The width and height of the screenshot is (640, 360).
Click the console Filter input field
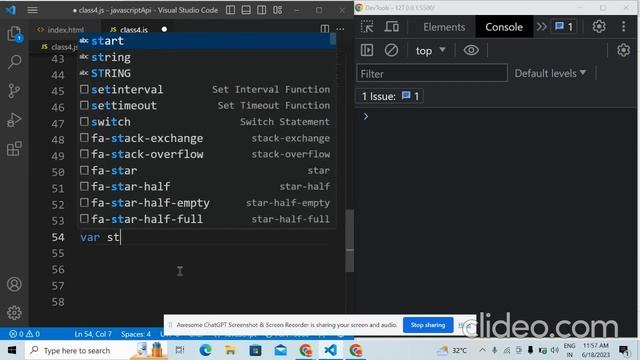point(432,74)
